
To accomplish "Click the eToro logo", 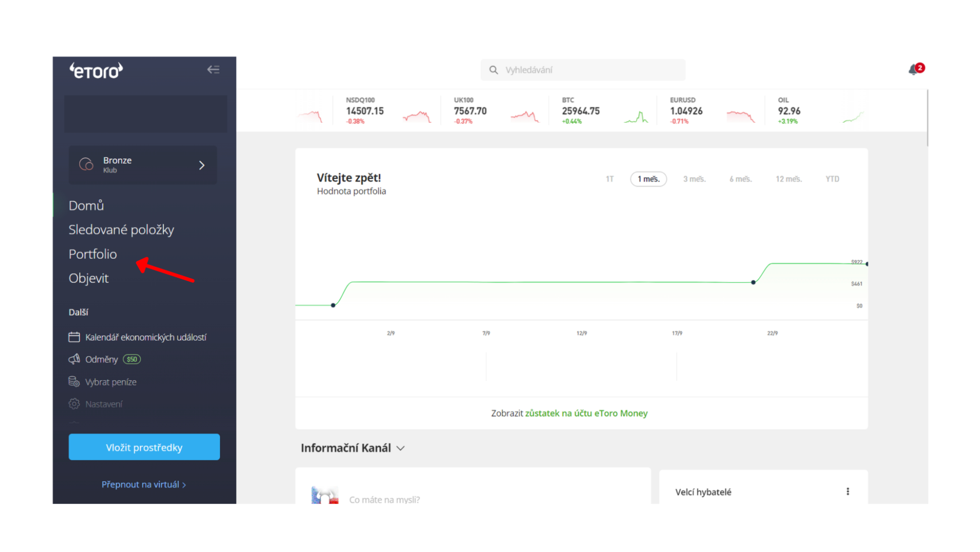I will pyautogui.click(x=96, y=70).
